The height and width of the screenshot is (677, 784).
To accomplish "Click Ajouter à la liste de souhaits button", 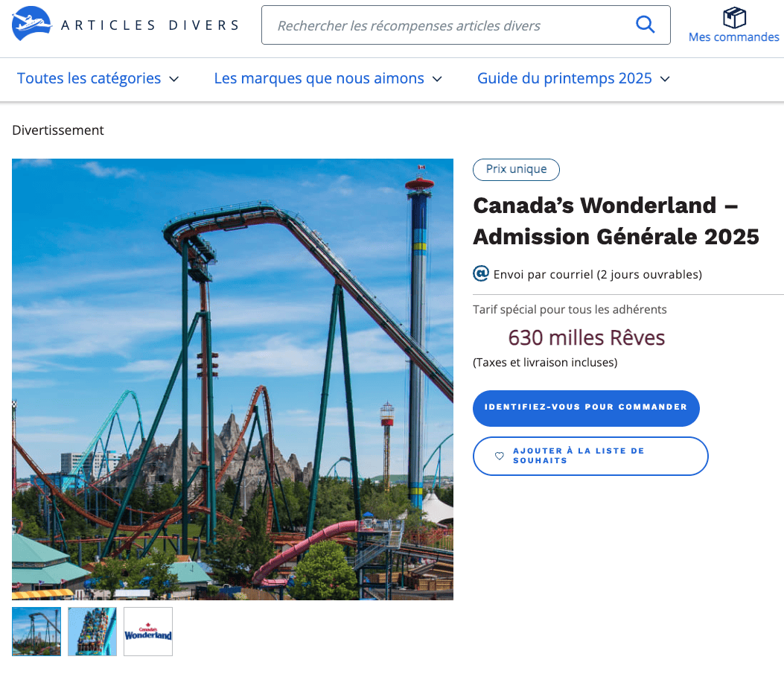I will point(590,456).
